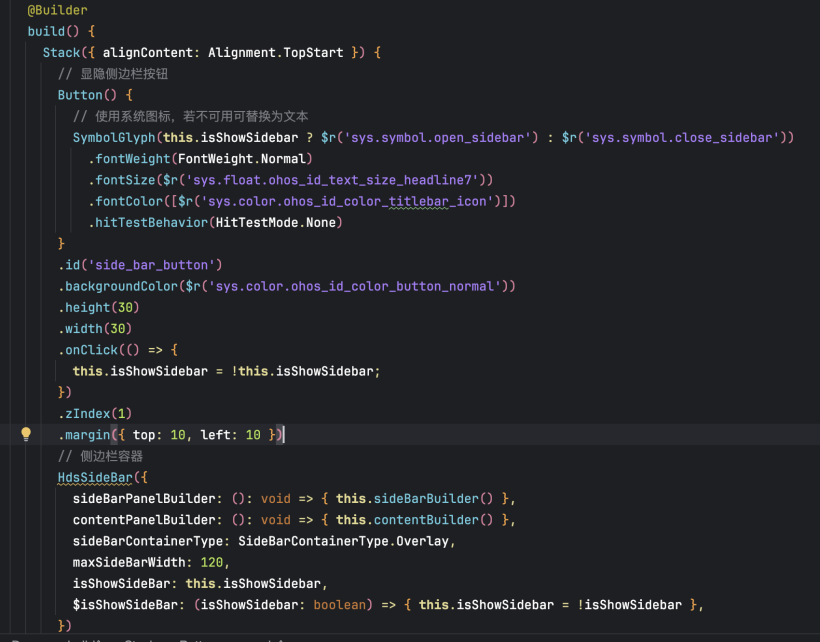Screen dimensions: 820x642
Task: Place cursor on the build() method name
Action: click(44, 31)
